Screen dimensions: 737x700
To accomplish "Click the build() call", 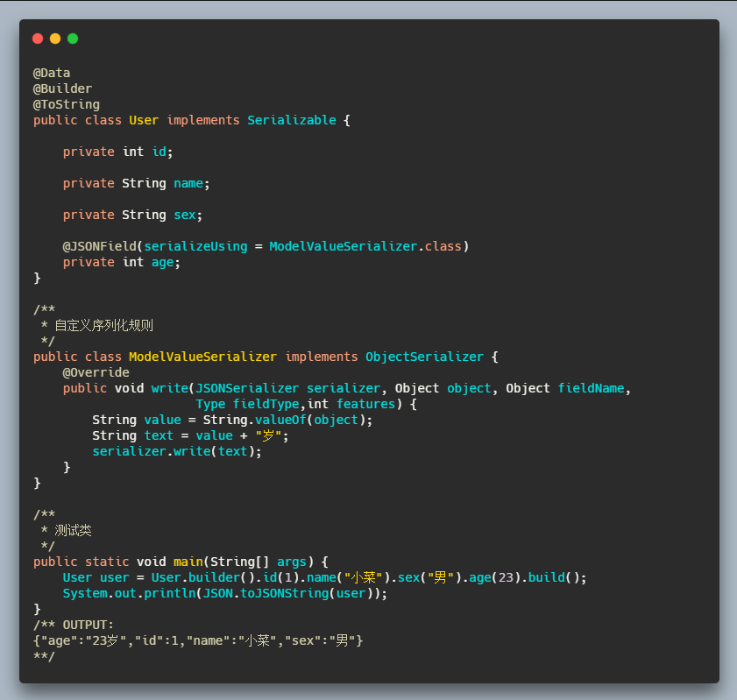I will pyautogui.click(x=554, y=577).
